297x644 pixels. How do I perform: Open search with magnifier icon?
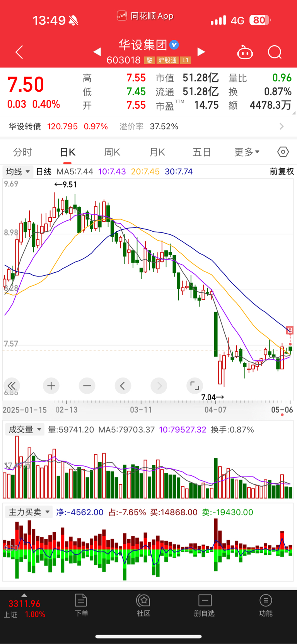coord(275,52)
